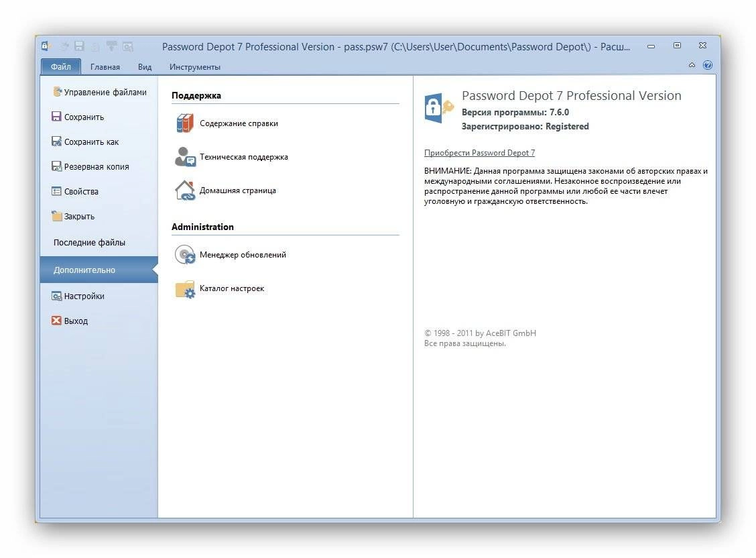Open Техническая поддержка person icon
The image size is (756, 558).
click(x=185, y=157)
